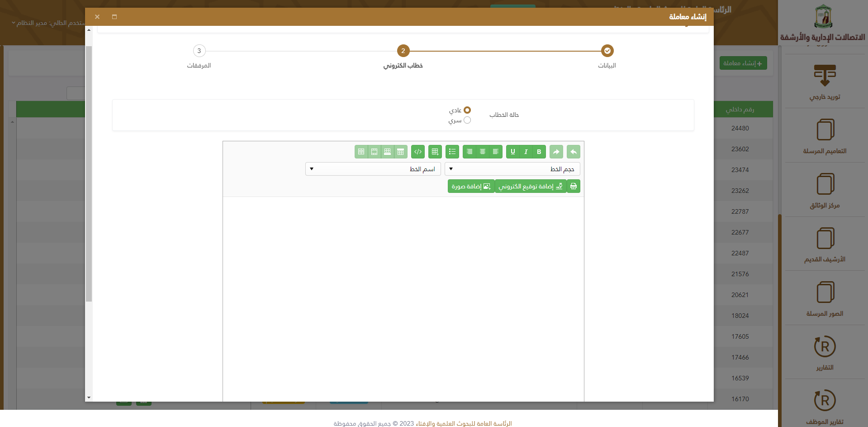Center-align the text in the editor
Viewport: 868px width, 427px height.
(483, 152)
